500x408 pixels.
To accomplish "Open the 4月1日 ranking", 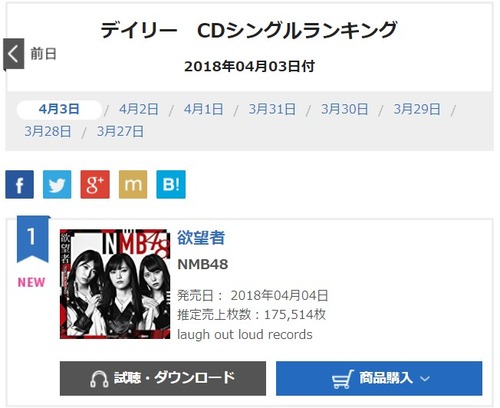I will click(x=203, y=109).
